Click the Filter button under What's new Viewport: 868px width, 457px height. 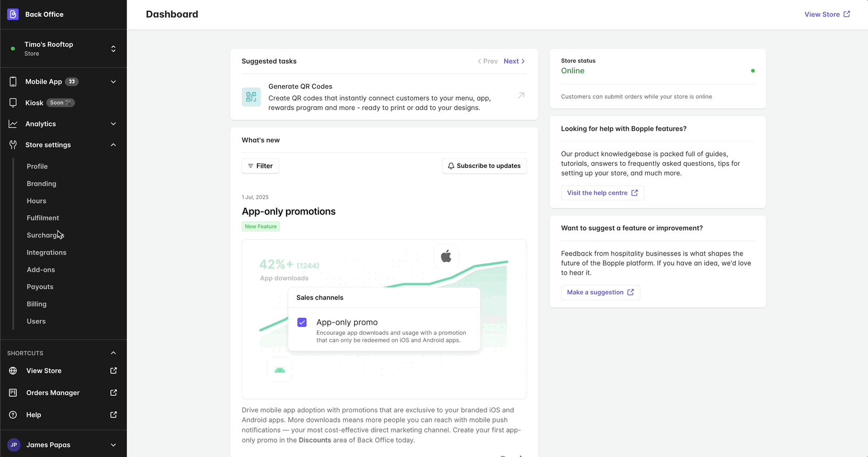[260, 166]
